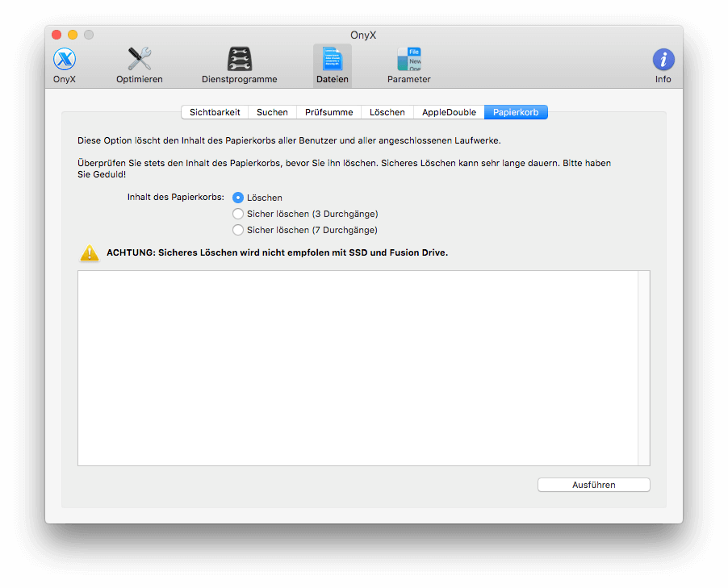Go to the AppleDouble tab
The image size is (728, 588).
449,112
